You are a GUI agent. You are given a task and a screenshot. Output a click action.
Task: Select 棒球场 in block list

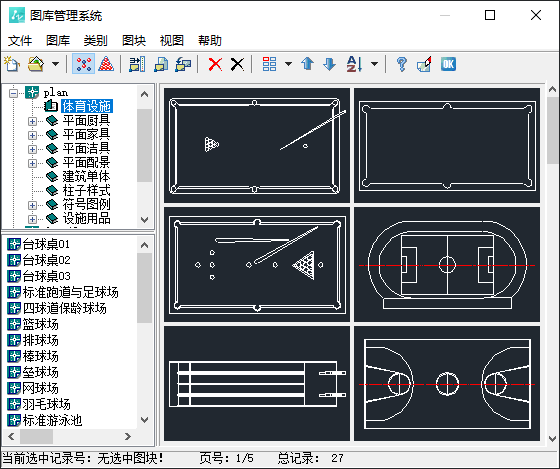point(40,357)
